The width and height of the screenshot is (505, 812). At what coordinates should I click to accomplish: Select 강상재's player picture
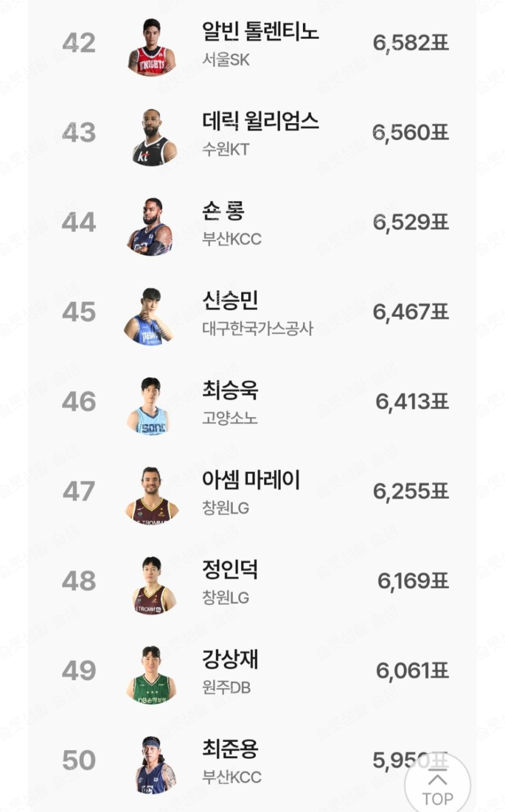[151, 675]
